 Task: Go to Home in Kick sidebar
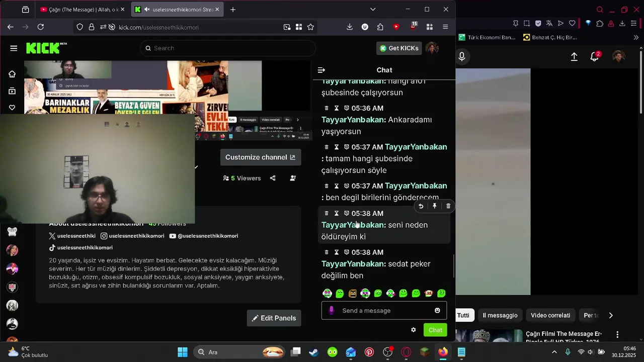click(x=12, y=74)
